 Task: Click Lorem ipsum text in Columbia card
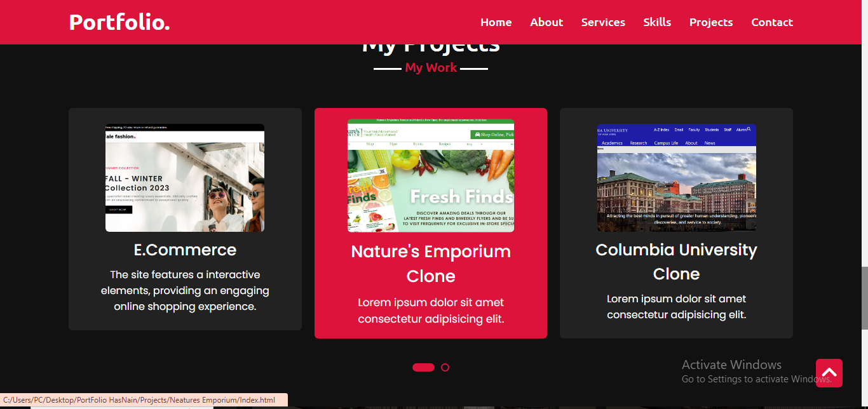pos(676,307)
